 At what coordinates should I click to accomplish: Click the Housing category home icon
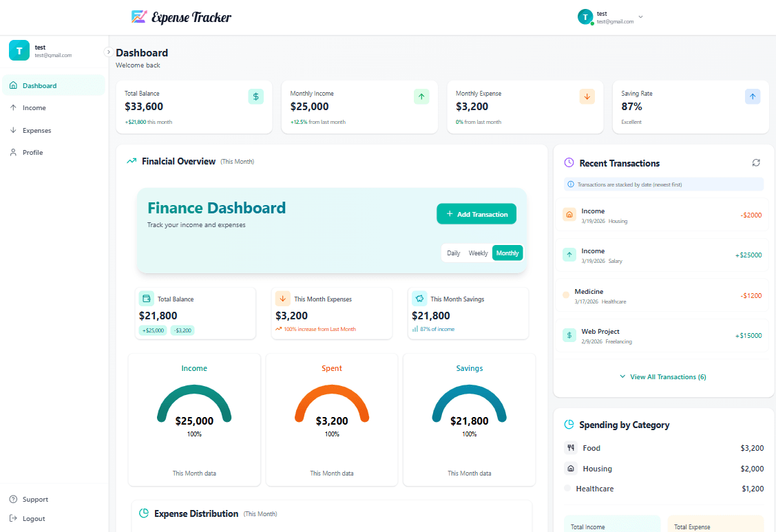click(571, 468)
